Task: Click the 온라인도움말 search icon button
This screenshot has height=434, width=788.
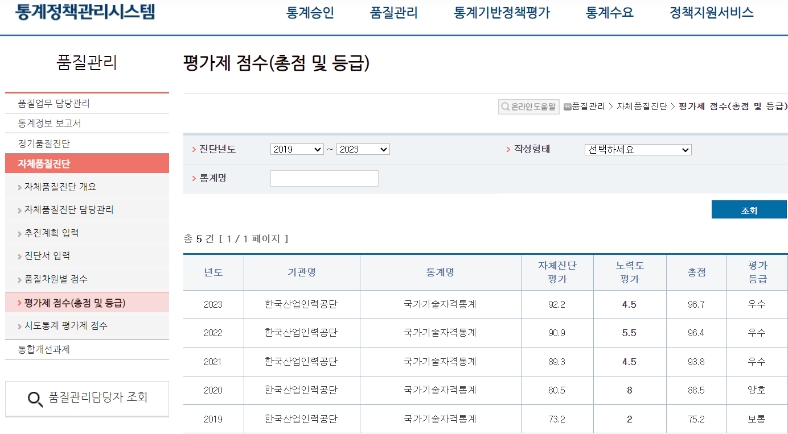Action: tap(506, 106)
